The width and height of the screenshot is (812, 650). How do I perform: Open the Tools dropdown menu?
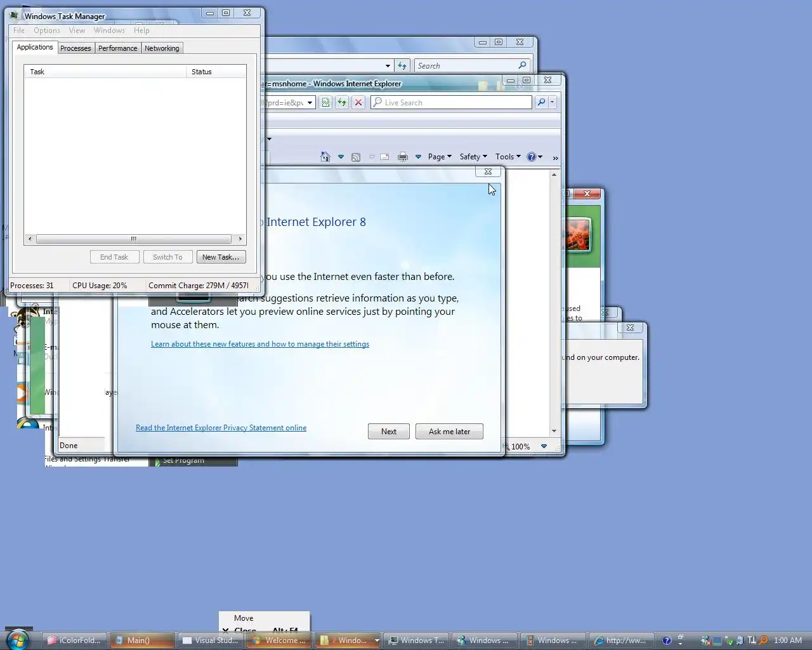508,157
